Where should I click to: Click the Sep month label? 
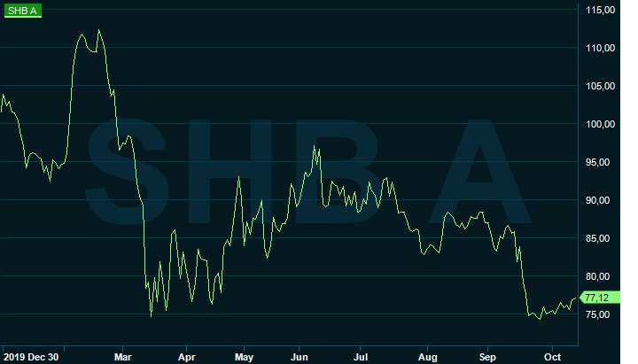487,357
